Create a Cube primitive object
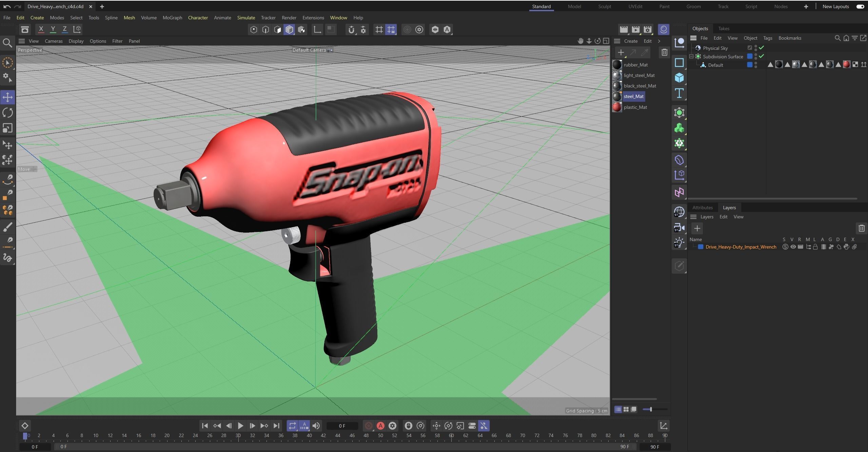The width and height of the screenshot is (868, 452). (679, 78)
